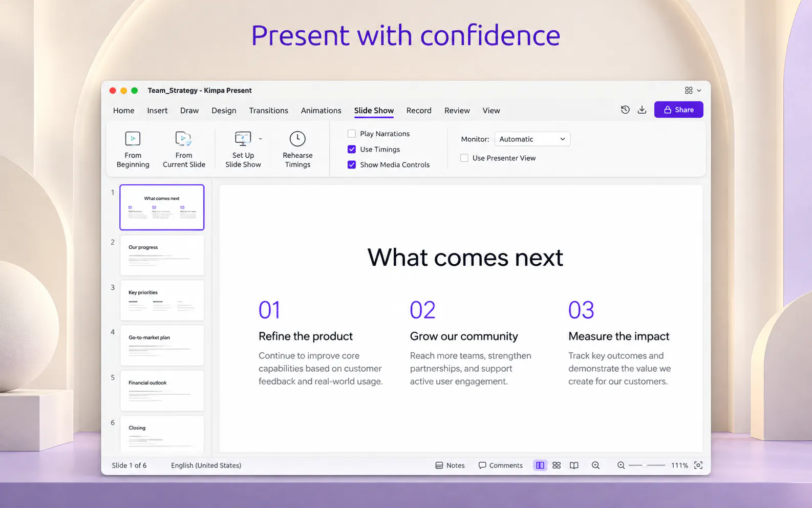Click the magnifier search icon in status bar
This screenshot has height=508, width=812.
(595, 465)
